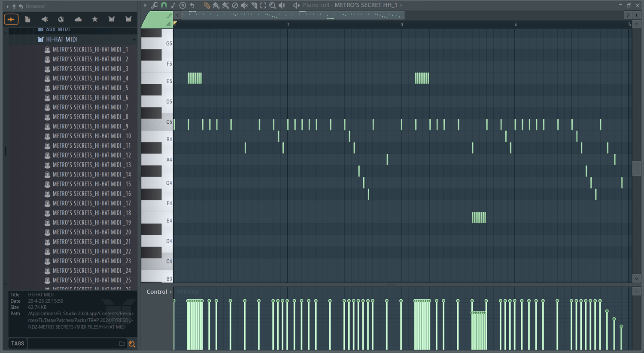This screenshot has height=353, width=644.
Task: Select the Paint drum sequence tool
Action: [x=225, y=6]
